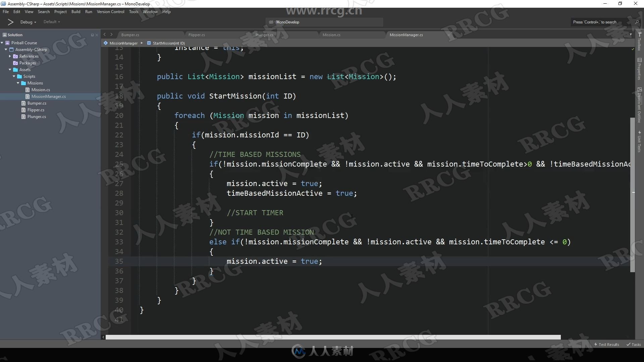Auto-hide the Solution pad
The height and width of the screenshot is (362, 644).
92,35
